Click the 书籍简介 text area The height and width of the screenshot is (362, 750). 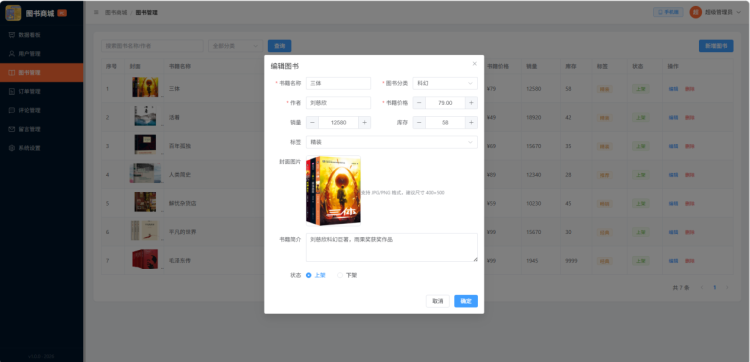392,247
